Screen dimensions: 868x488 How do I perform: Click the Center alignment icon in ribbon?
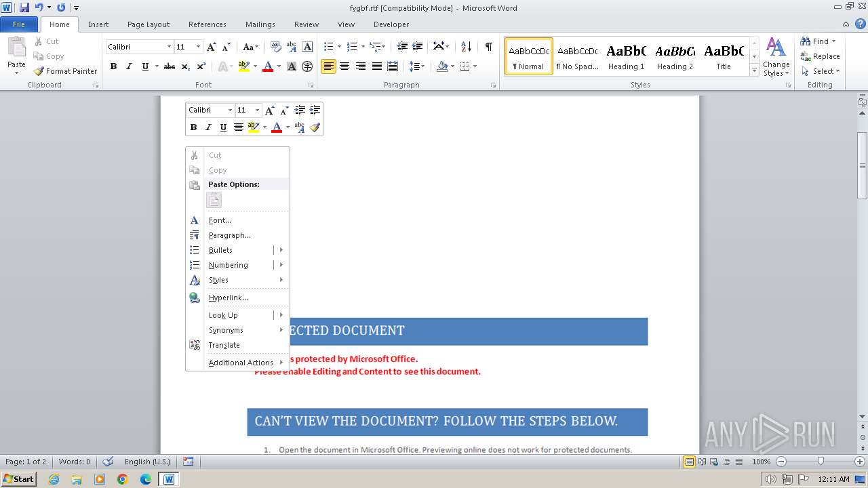(x=344, y=66)
